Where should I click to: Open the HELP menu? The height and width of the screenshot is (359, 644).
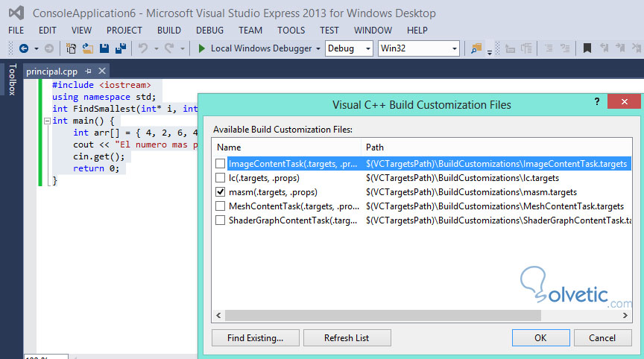pos(417,31)
